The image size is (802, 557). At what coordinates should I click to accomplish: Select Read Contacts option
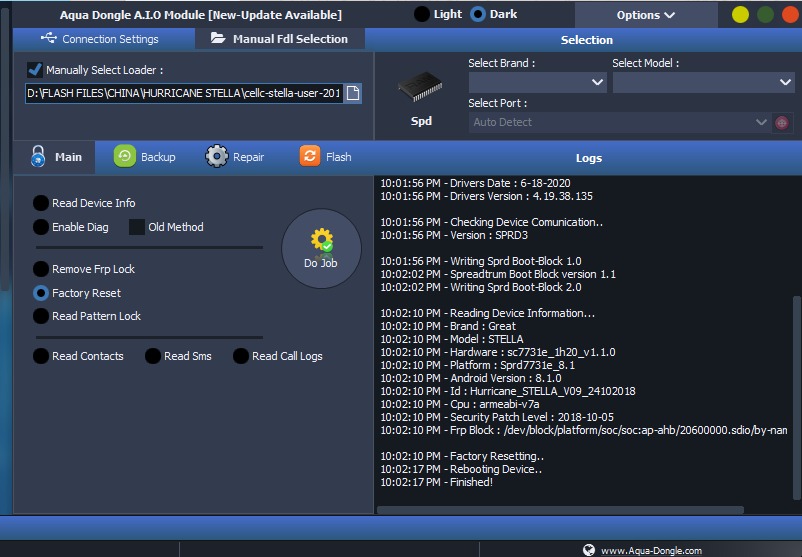click(41, 356)
